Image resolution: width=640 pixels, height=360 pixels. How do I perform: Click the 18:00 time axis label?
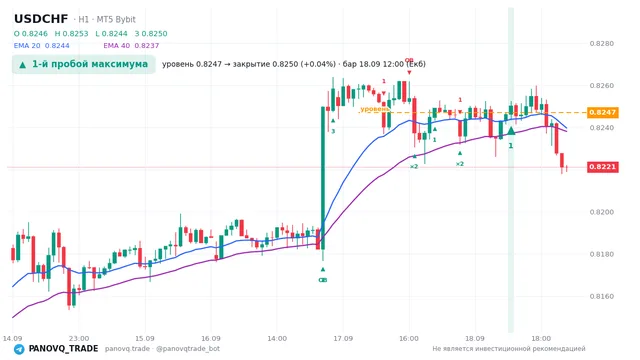[x=541, y=338]
